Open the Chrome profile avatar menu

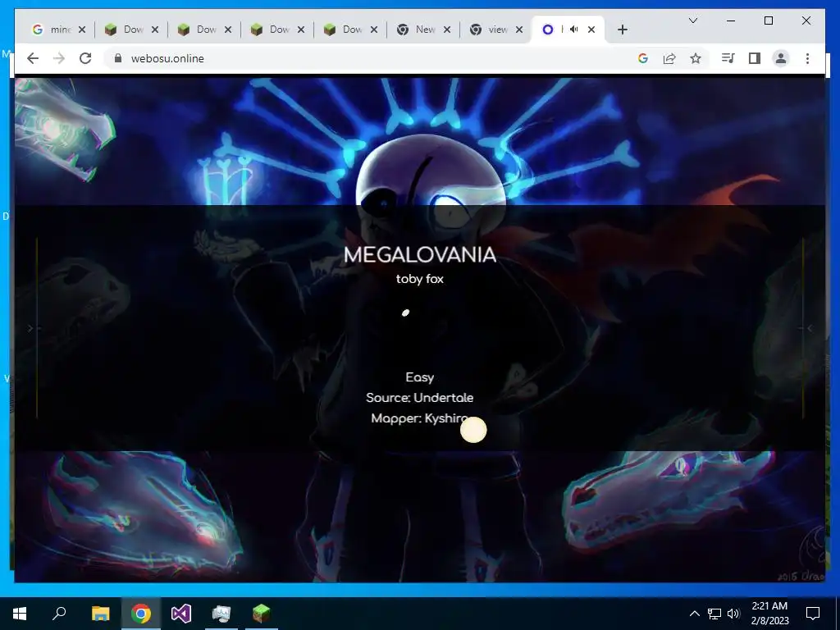(x=781, y=58)
